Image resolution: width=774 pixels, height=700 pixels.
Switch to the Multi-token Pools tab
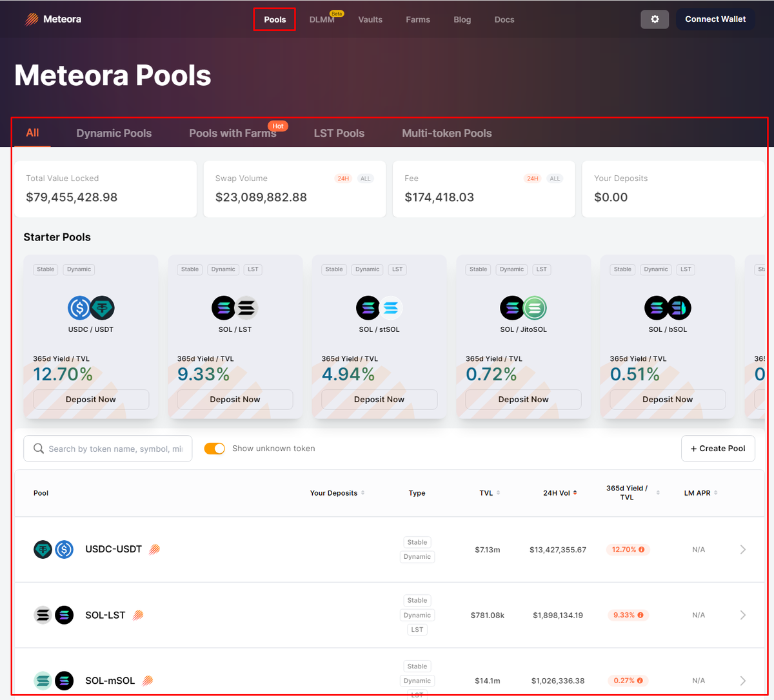(447, 133)
